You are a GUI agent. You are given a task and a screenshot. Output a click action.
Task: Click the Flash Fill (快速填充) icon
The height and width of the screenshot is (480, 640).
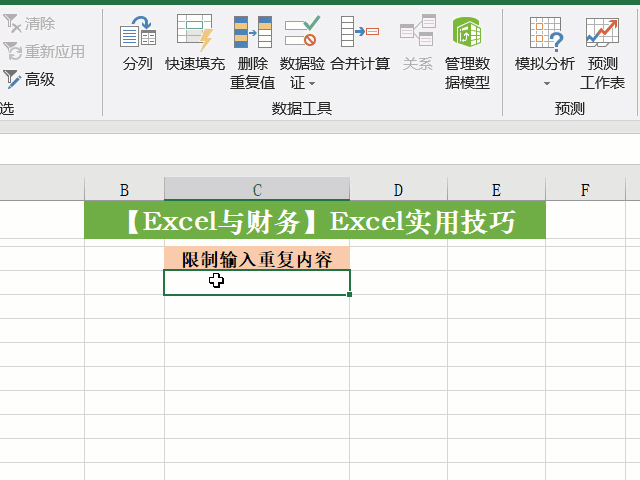(195, 31)
